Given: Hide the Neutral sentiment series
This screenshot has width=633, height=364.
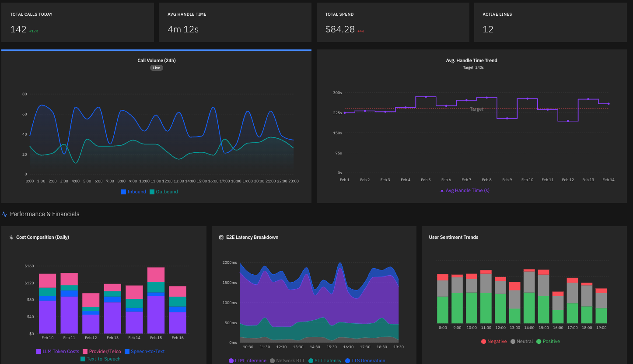Looking at the screenshot, I should [521, 341].
